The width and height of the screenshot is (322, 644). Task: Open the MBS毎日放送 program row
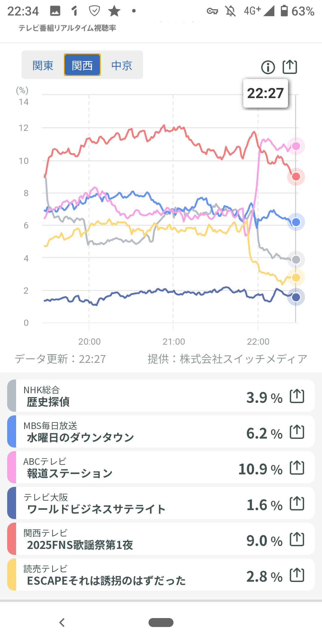pyautogui.click(x=134, y=432)
